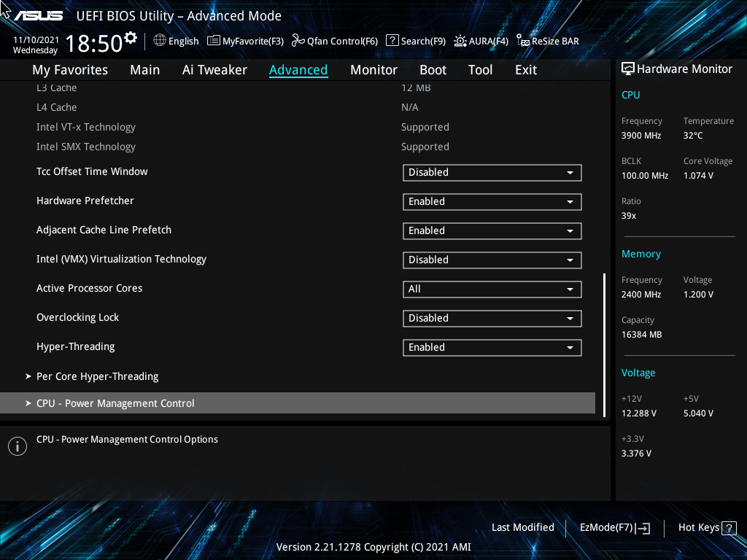This screenshot has width=747, height=560.
Task: Click the memory Capacity 16384 MB value
Action: pyautogui.click(x=642, y=335)
